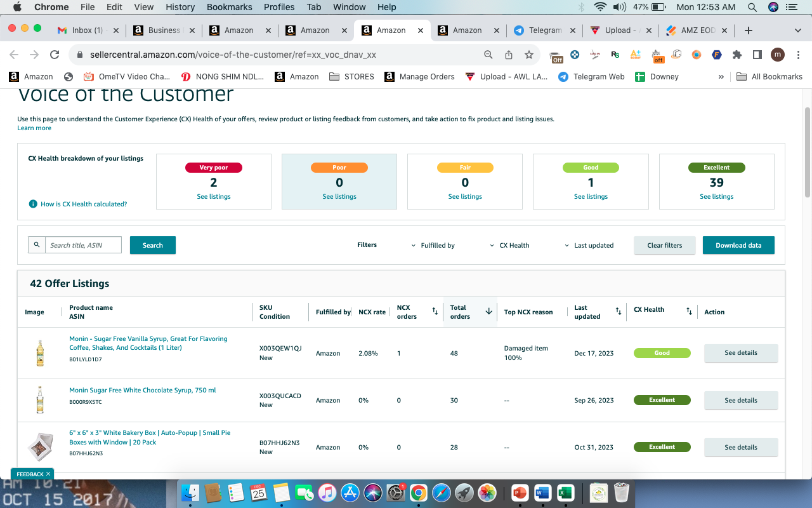Open the Wi-Fi status icon in menu bar
This screenshot has height=508, width=812.
(x=600, y=7)
